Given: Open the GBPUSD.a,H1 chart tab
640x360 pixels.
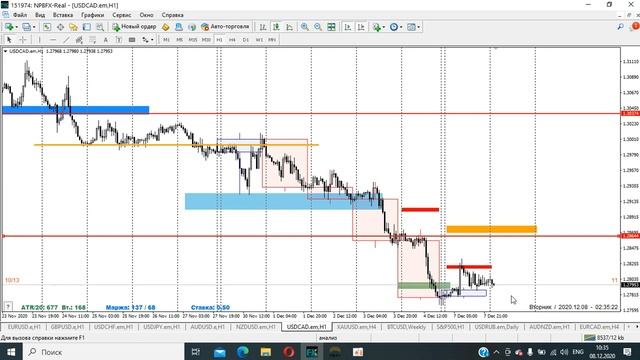Looking at the screenshot, I should tap(67, 327).
